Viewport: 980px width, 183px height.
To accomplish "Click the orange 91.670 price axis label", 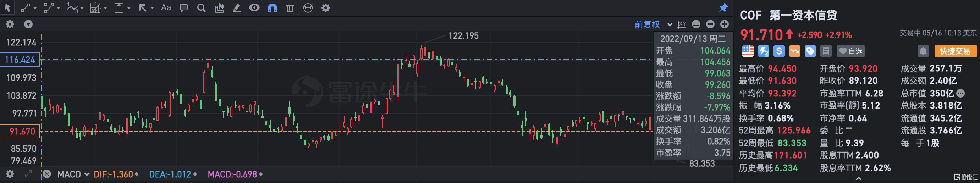I will pos(20,131).
